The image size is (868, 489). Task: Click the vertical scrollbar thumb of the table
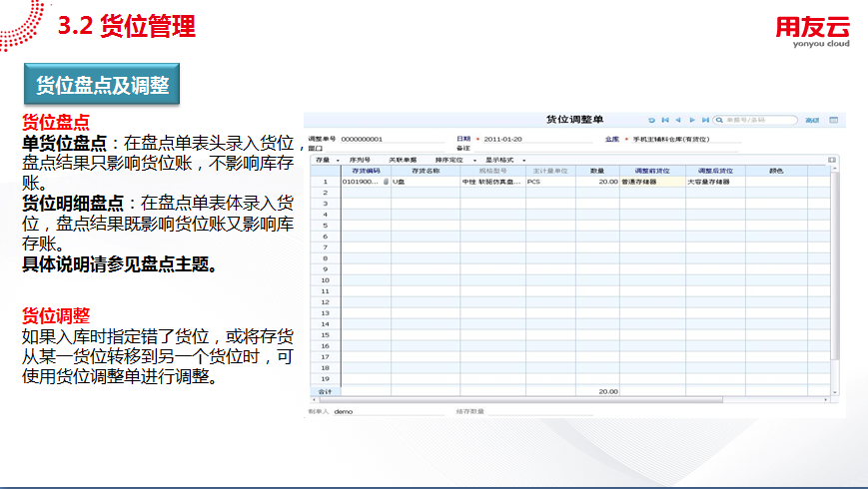pyautogui.click(x=835, y=265)
